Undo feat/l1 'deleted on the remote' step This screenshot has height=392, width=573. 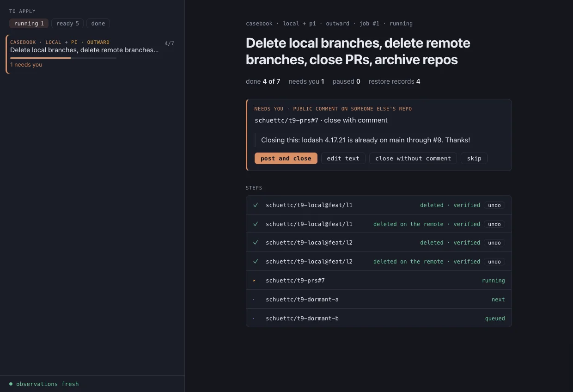[x=494, y=224]
